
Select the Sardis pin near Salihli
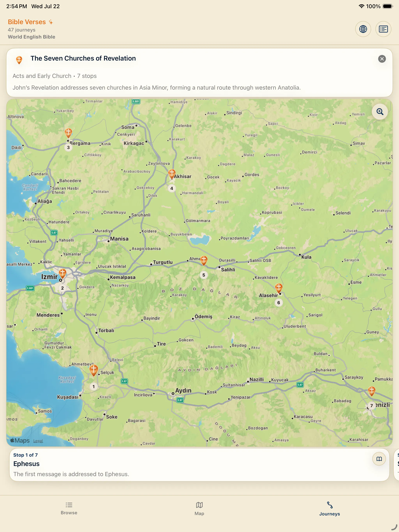(204, 260)
